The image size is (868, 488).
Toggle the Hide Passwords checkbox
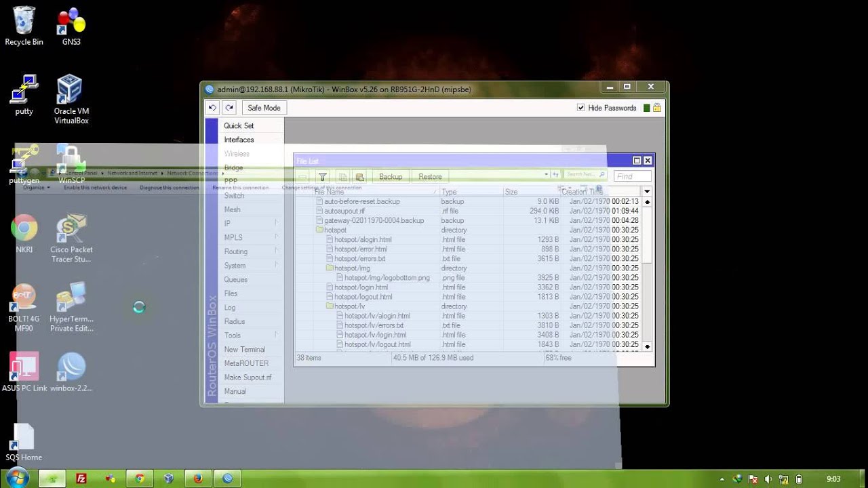coord(580,108)
